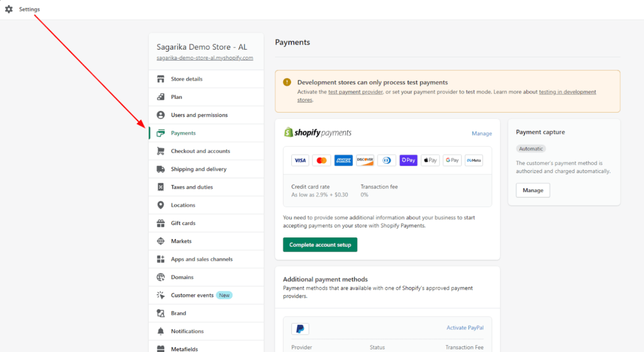Go to Markets settings
This screenshot has width=644, height=352.
(x=206, y=241)
